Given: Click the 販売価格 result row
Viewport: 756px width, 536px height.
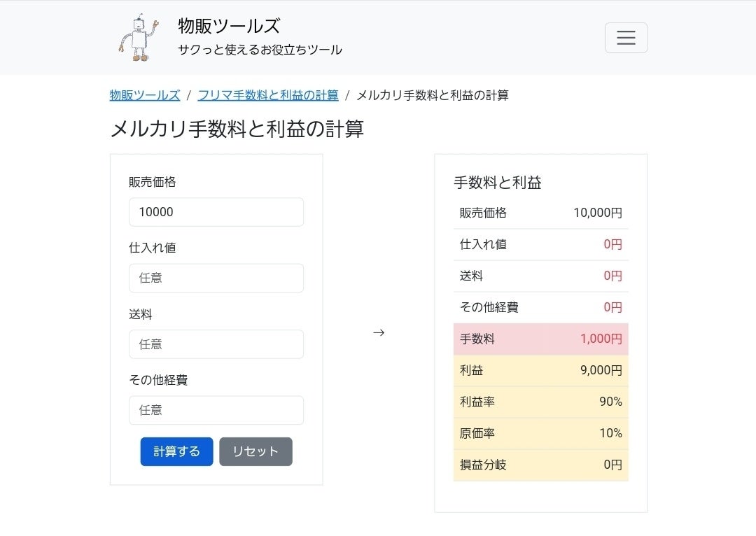Looking at the screenshot, I should [540, 213].
